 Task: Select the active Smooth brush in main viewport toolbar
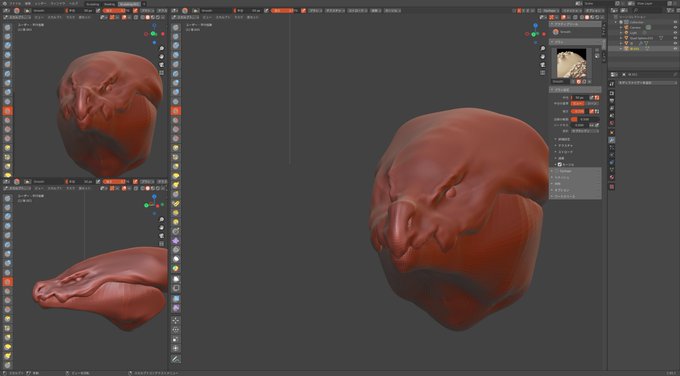click(176, 111)
